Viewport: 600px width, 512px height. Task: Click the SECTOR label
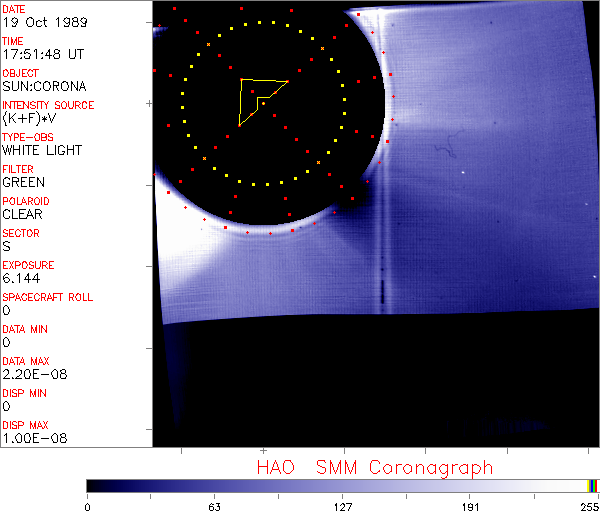coord(20,233)
